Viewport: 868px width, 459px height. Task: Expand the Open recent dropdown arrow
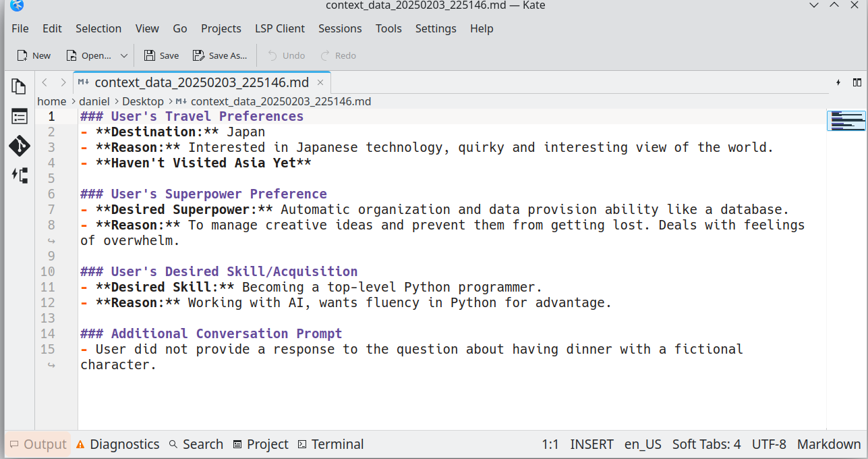[x=124, y=55]
